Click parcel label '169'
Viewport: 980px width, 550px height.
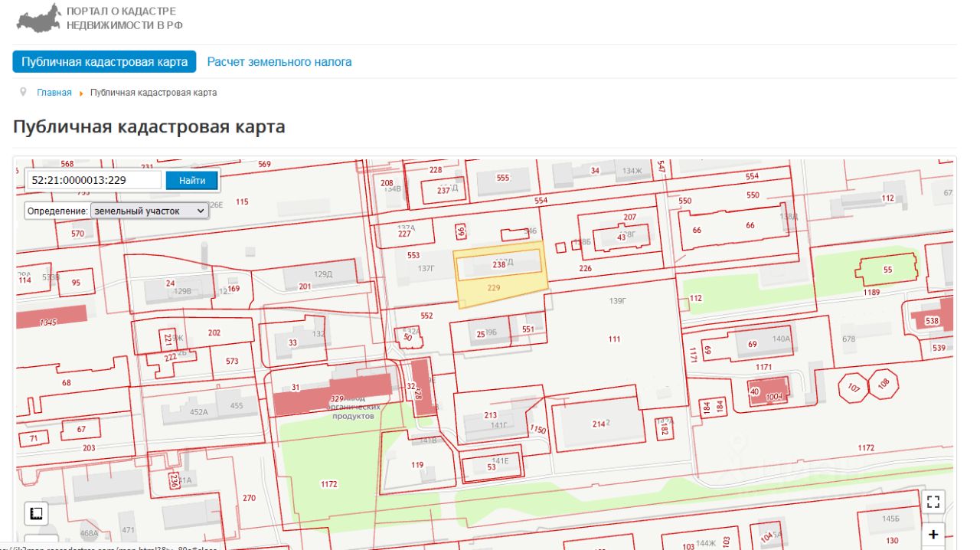click(x=234, y=289)
